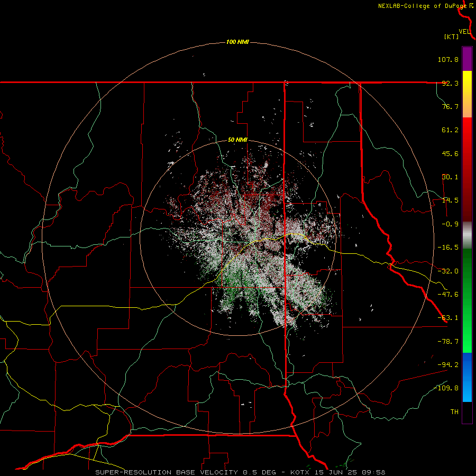Click the 45.6 velocity scale value

click(x=450, y=153)
